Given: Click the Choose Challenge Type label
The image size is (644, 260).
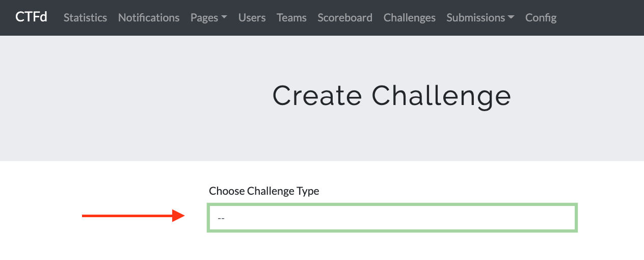Looking at the screenshot, I should click(x=264, y=191).
